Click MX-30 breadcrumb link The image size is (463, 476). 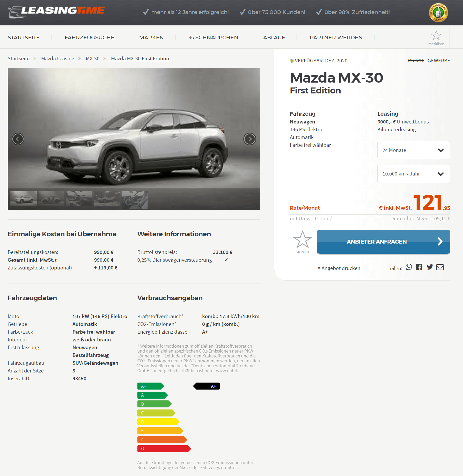[x=93, y=58]
